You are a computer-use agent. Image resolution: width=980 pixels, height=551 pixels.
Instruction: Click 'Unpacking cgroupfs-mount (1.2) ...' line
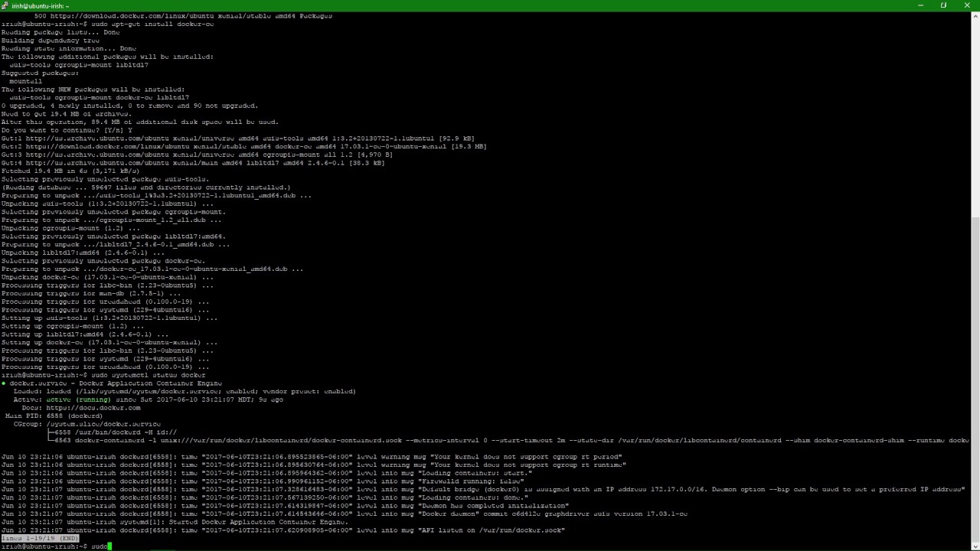[70, 228]
